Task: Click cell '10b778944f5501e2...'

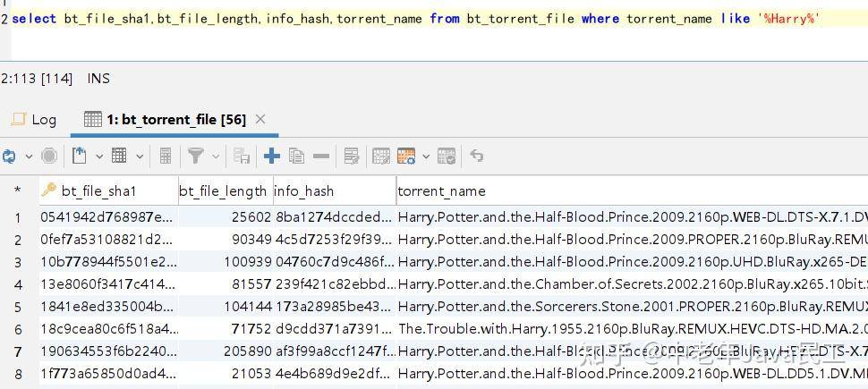Action: (108, 261)
